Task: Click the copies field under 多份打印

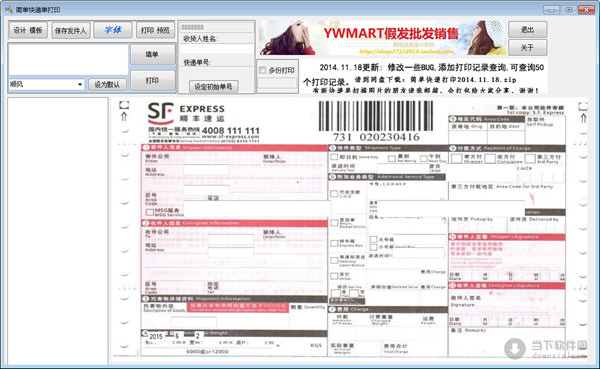Action: (x=277, y=83)
